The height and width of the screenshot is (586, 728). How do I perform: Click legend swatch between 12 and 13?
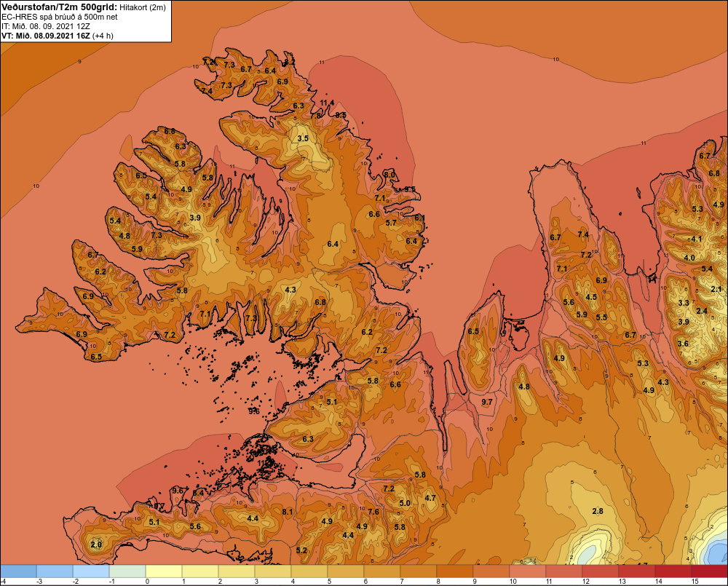pyautogui.click(x=601, y=571)
